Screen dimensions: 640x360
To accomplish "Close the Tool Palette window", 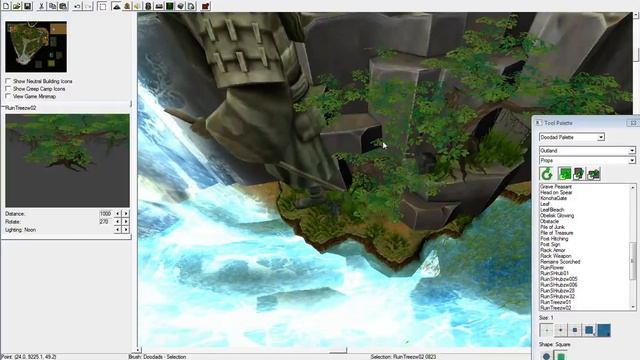I will (632, 123).
